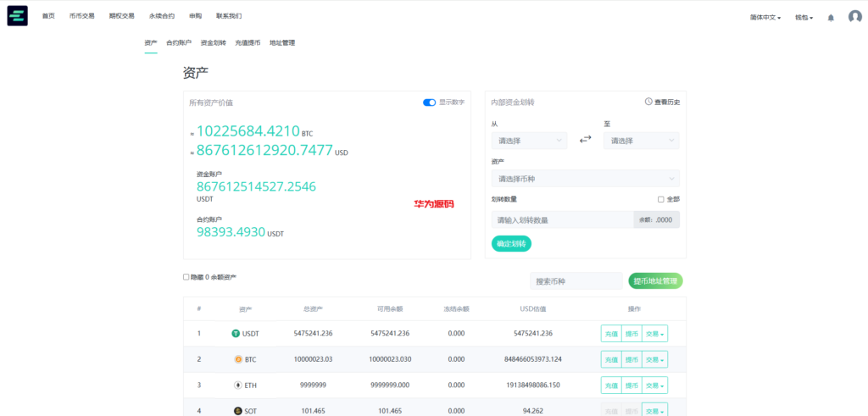Switch to the 资金划转 tab
This screenshot has width=868, height=416.
[x=213, y=42]
